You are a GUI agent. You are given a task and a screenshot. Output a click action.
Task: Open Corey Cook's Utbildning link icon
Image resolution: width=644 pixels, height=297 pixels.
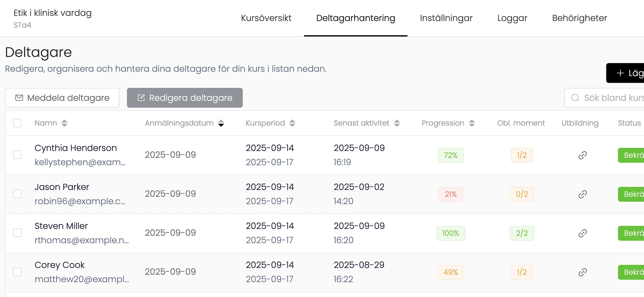tap(583, 272)
